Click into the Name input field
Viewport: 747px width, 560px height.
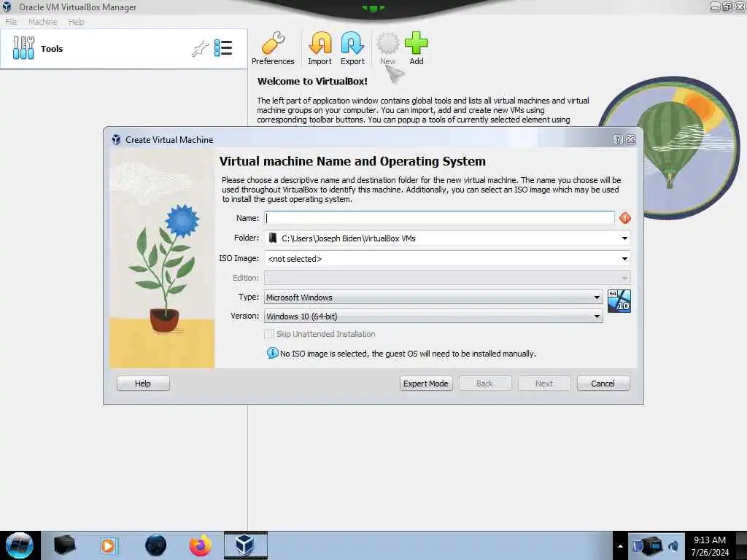[x=439, y=218]
